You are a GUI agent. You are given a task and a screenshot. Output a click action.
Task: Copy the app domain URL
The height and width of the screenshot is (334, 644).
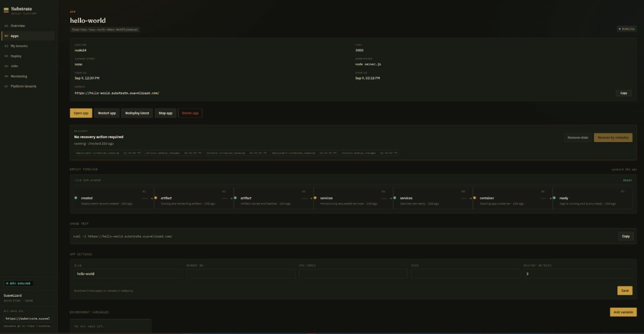(x=624, y=93)
